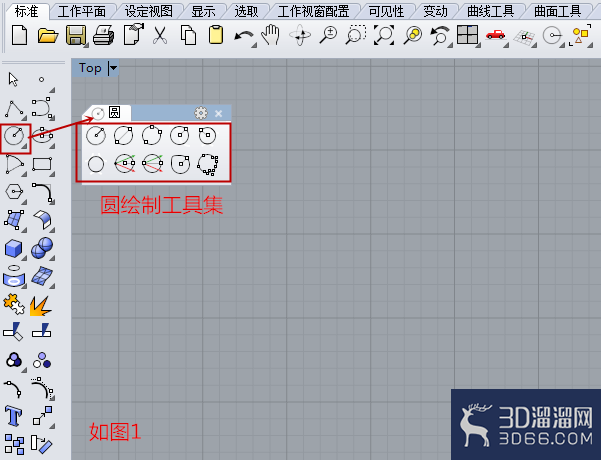Switch to the 标准 tab

[x=26, y=12]
